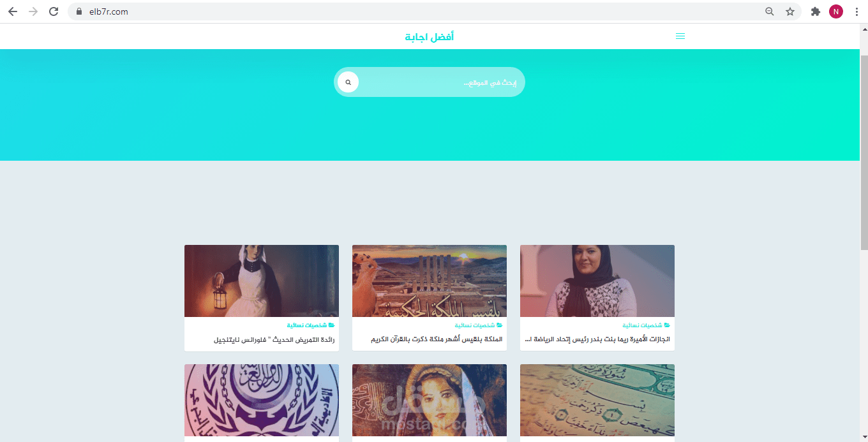The height and width of the screenshot is (442, 868).
Task: Click the forward navigation arrow
Action: point(33,11)
